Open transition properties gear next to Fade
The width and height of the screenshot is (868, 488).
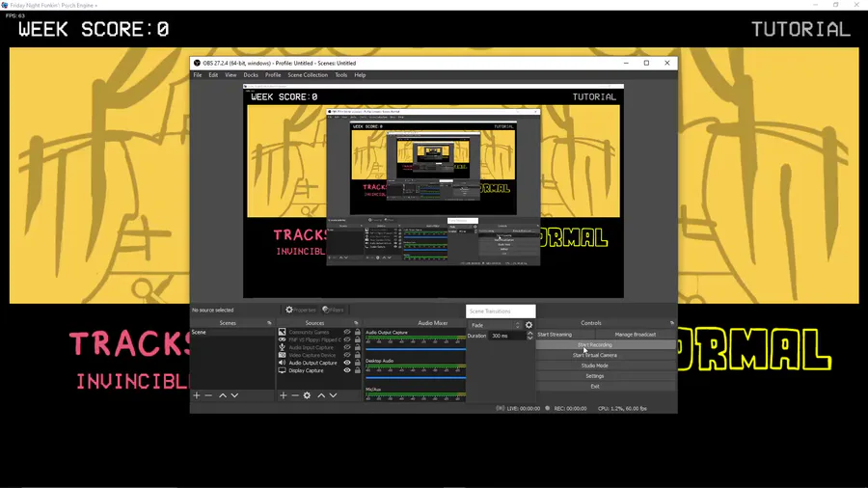(529, 325)
